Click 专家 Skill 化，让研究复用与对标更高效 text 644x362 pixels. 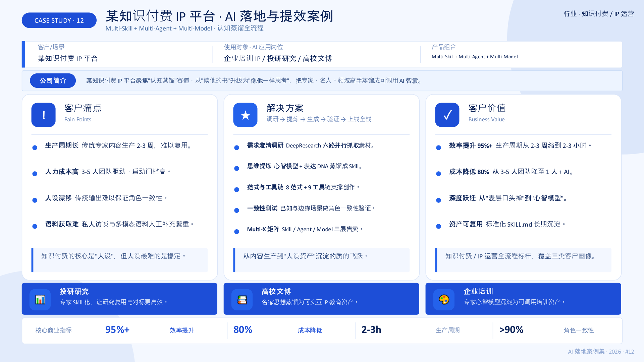pyautogui.click(x=114, y=302)
